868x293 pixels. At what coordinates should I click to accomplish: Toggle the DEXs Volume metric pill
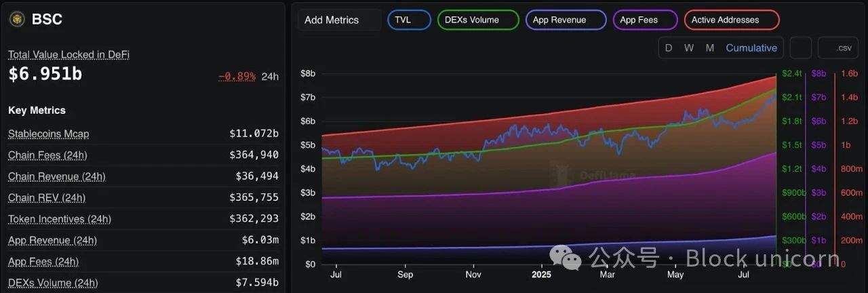pos(478,20)
